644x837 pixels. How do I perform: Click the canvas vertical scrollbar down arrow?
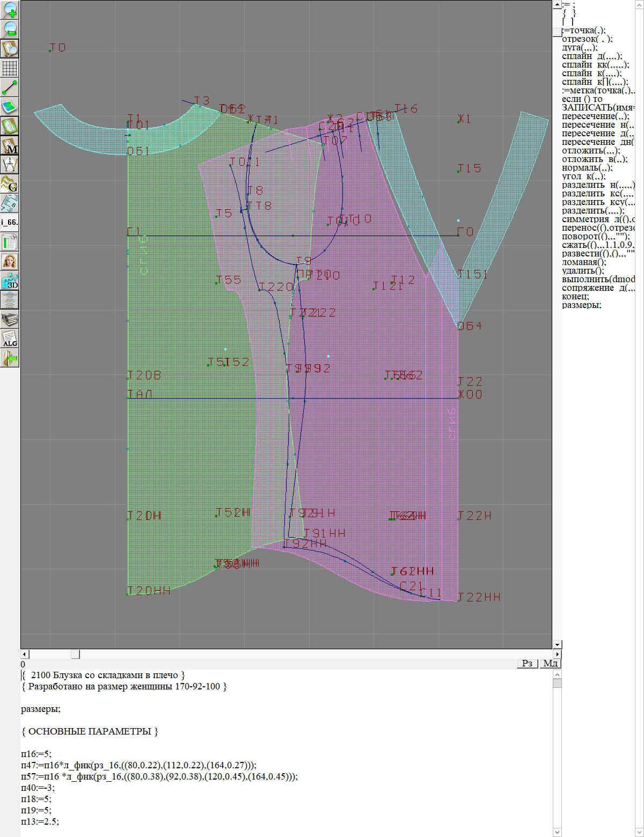[557, 644]
